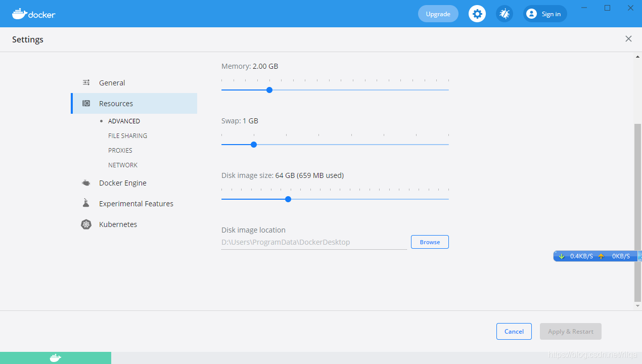642x364 pixels.
Task: Click the Docker whale logo in the titlebar
Action: tap(19, 14)
